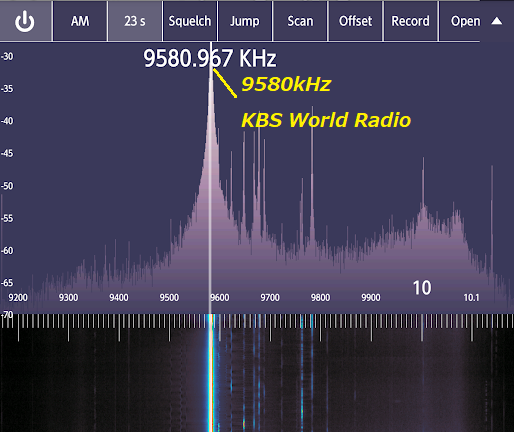Click the -30 dB level label
The height and width of the screenshot is (432, 514).
click(7, 56)
